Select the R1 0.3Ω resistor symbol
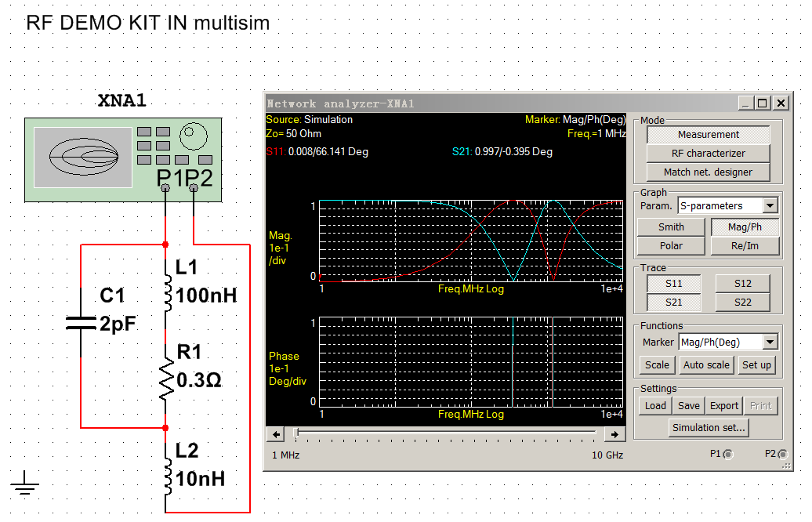 (165, 380)
